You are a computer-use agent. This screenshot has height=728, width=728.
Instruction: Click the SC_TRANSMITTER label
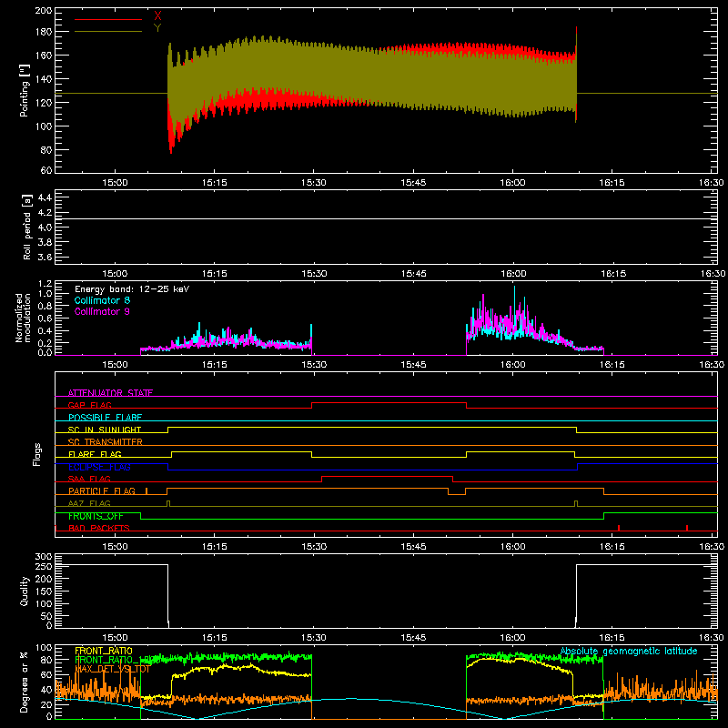click(x=105, y=442)
